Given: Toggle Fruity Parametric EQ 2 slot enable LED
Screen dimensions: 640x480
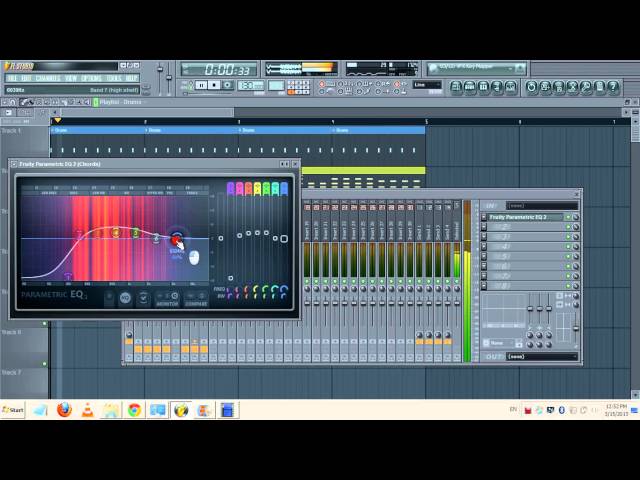Looking at the screenshot, I should pos(568,217).
